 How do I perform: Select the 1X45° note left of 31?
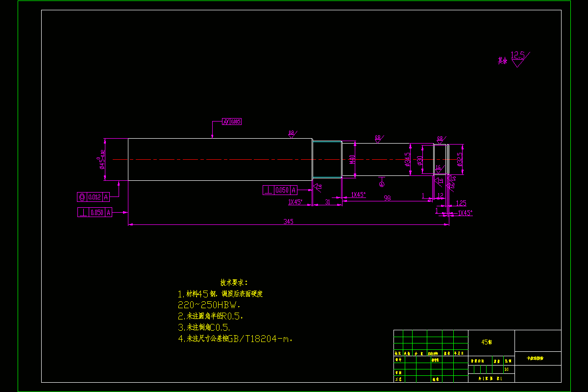click(295, 202)
